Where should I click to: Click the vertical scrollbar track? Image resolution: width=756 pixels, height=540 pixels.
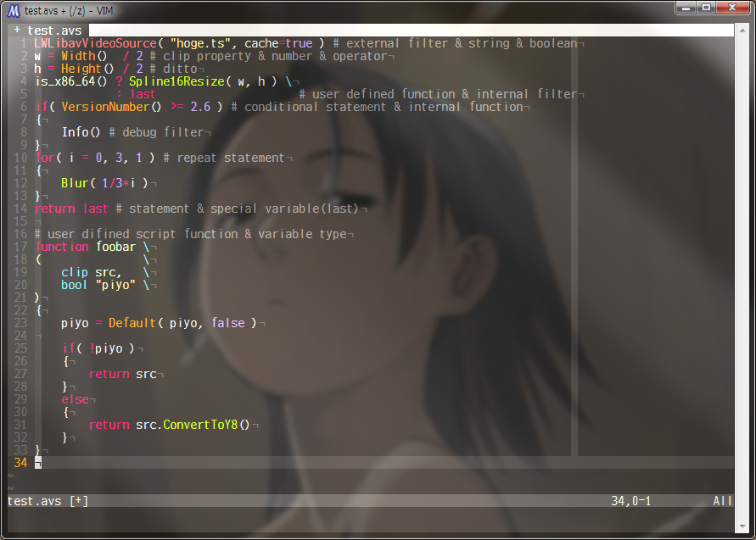pos(743,278)
